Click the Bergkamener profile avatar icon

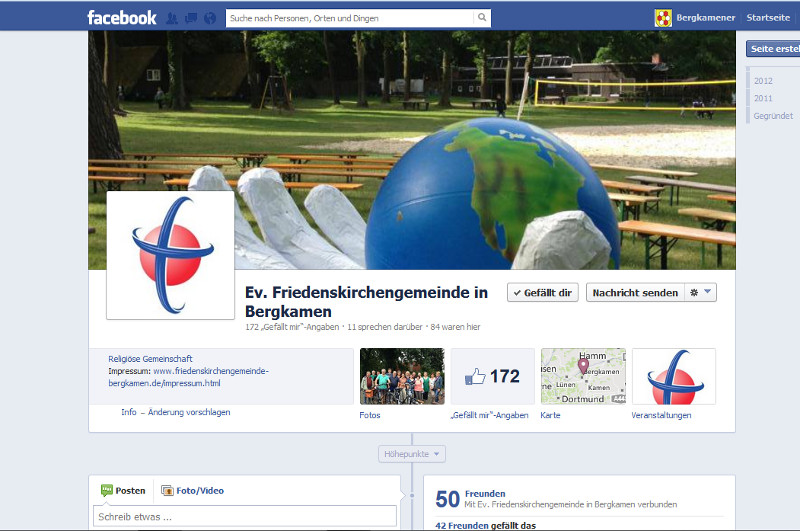[x=663, y=18]
